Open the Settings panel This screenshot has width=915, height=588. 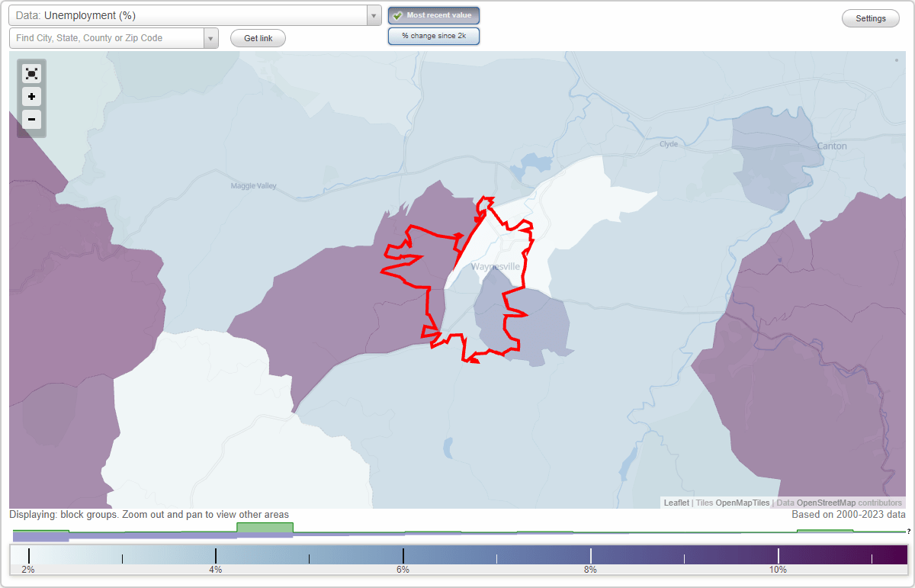click(870, 18)
